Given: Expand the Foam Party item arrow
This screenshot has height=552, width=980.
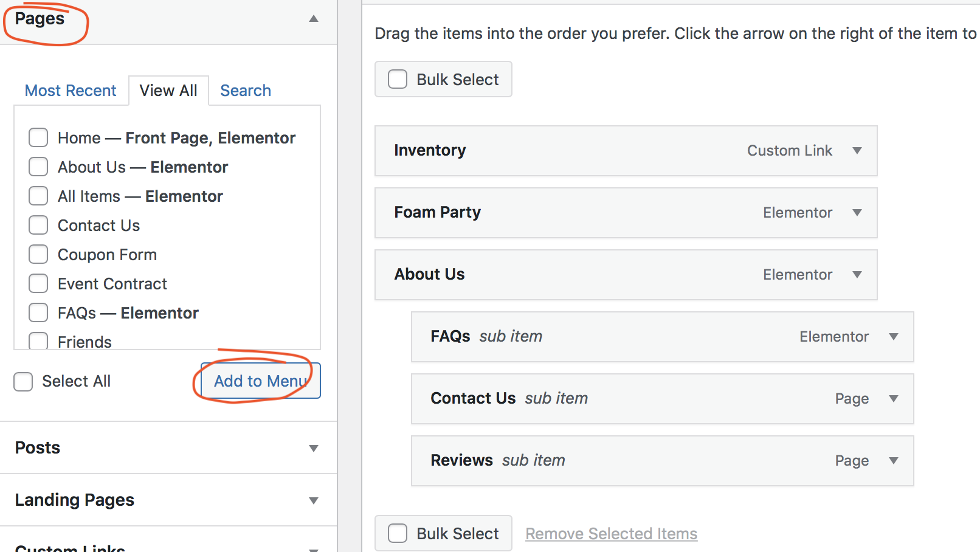Looking at the screenshot, I should [857, 213].
